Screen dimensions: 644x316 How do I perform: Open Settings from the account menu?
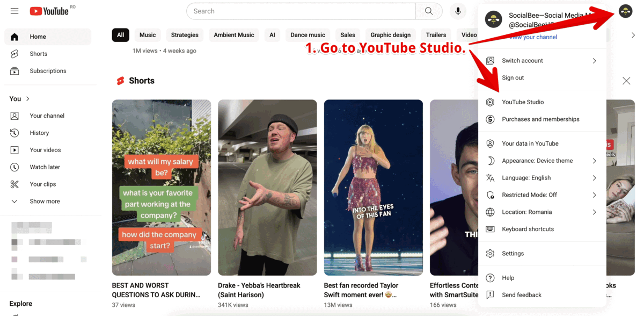point(542,254)
